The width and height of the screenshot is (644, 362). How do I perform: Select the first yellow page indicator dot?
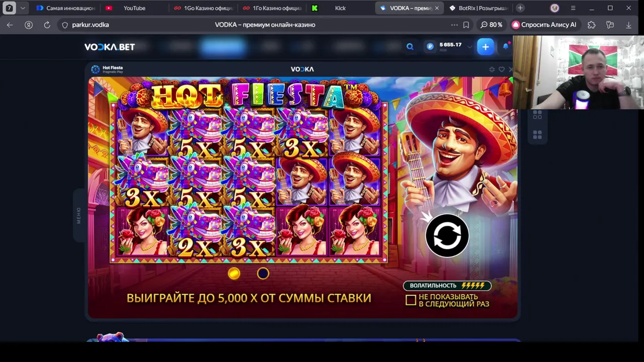tap(234, 273)
